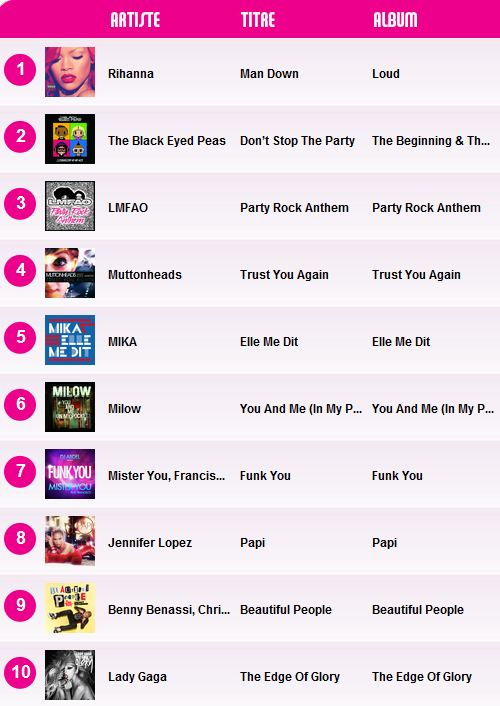Click the Trust You Again album name

coord(416,275)
